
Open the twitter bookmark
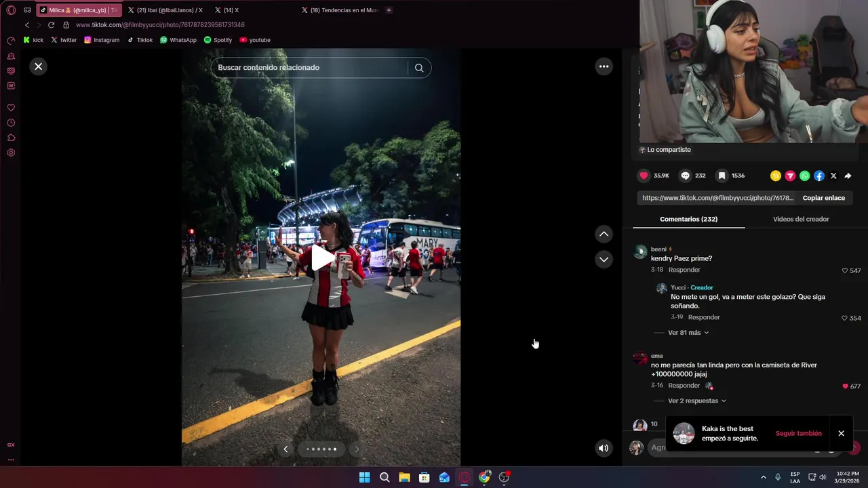click(64, 40)
